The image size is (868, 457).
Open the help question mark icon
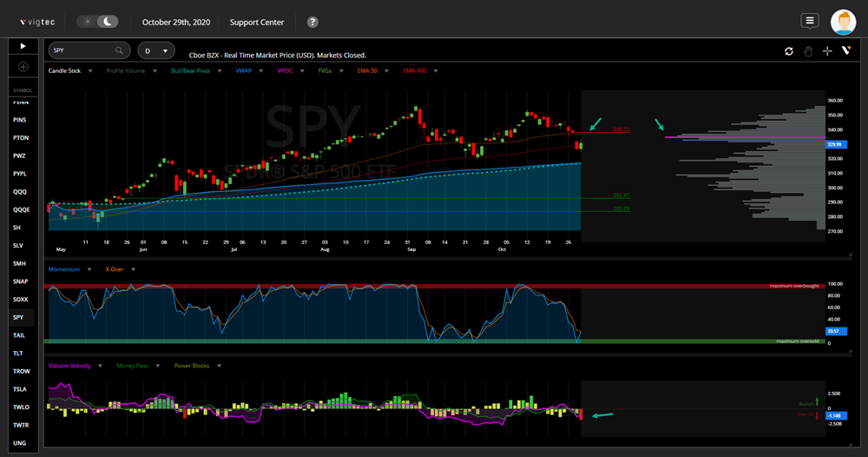click(312, 22)
